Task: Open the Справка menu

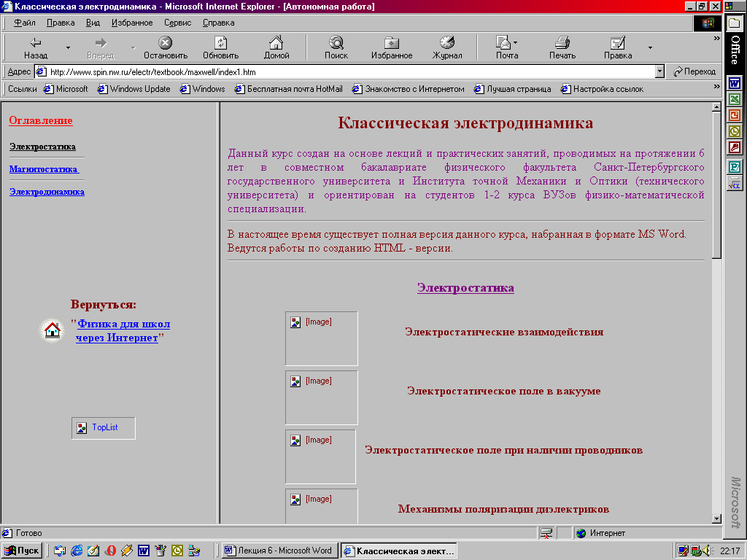Action: pyautogui.click(x=219, y=23)
